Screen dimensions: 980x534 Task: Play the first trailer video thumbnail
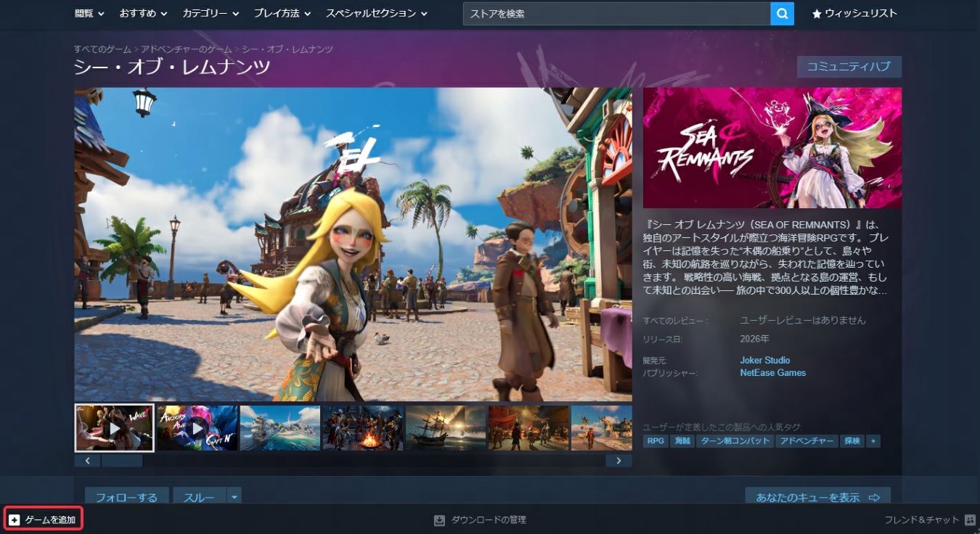114,428
